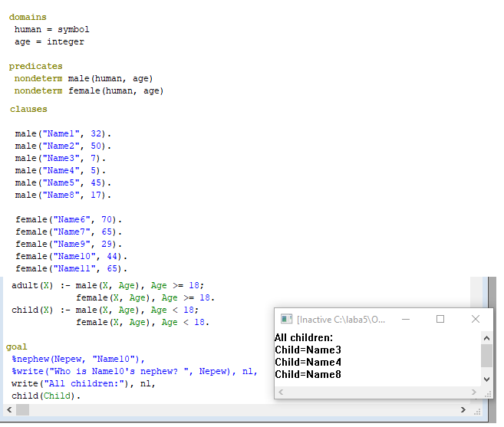Click the child(Child) goal line

pyautogui.click(x=45, y=396)
